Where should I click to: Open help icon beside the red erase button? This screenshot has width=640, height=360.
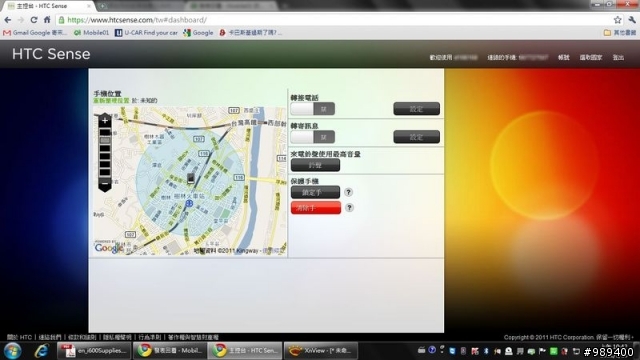(x=349, y=208)
